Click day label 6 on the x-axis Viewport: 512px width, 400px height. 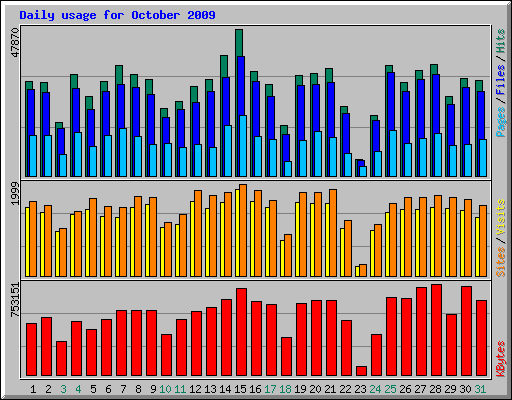(x=108, y=389)
